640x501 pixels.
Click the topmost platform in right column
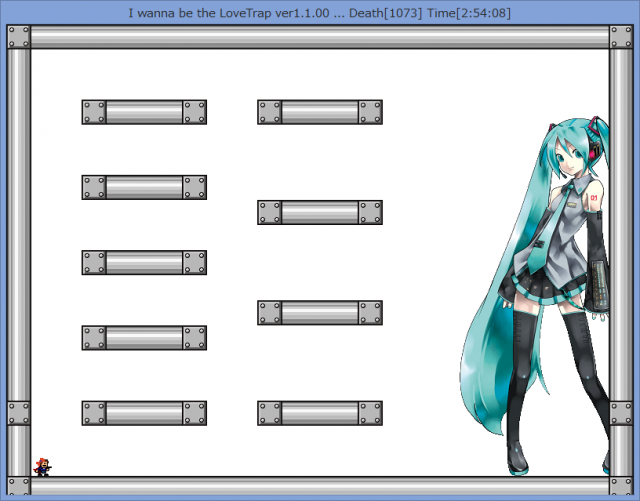[x=320, y=112]
